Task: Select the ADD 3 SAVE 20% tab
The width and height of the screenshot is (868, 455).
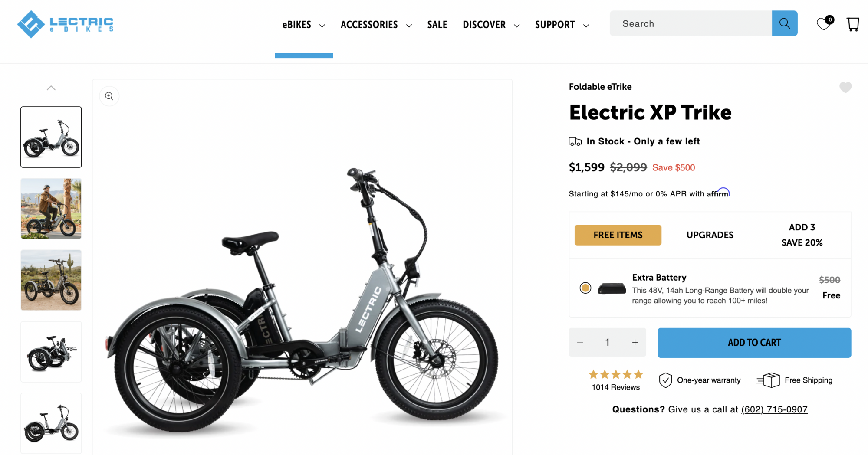Action: (x=802, y=235)
